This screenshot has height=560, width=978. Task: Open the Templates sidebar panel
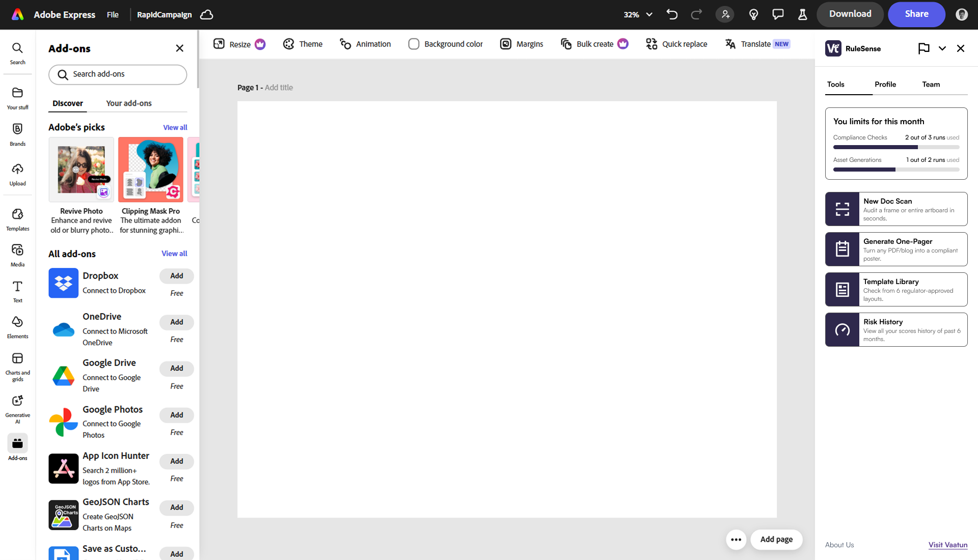17,219
